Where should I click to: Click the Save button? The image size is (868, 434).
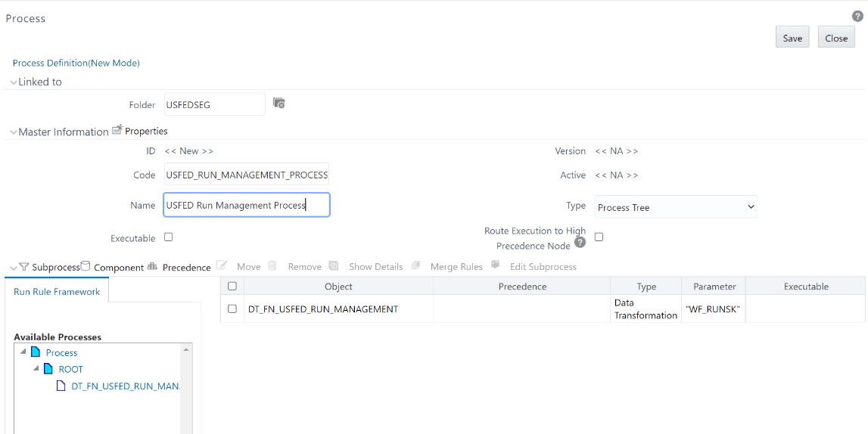coord(792,38)
